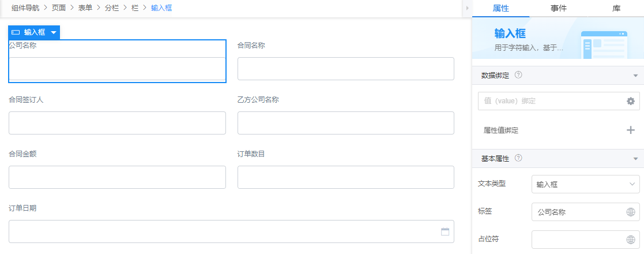The height and width of the screenshot is (254, 644).
Task: Open the 文本类型 dropdown
Action: 585,185
